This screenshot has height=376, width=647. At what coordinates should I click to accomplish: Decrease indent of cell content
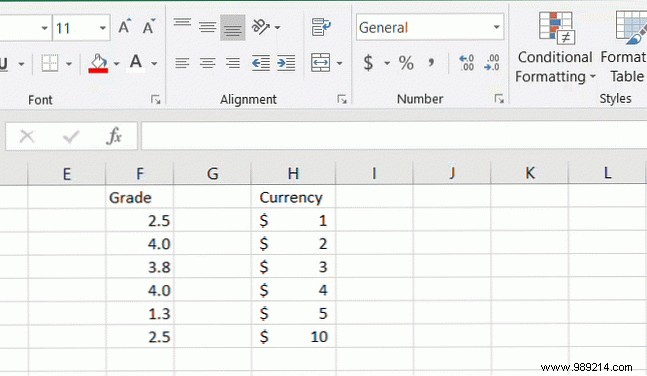(x=261, y=63)
